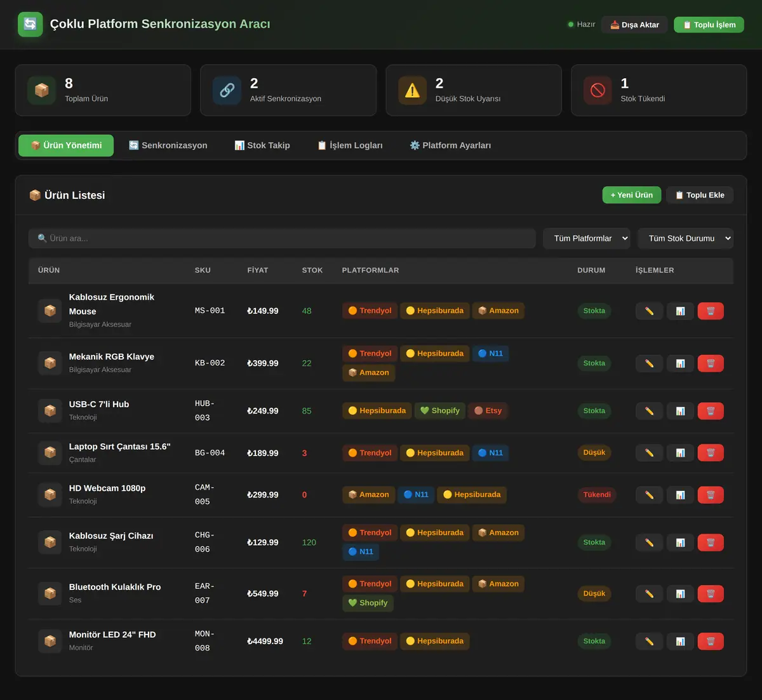View HD Webcam 1080p stock chart

coord(680,495)
